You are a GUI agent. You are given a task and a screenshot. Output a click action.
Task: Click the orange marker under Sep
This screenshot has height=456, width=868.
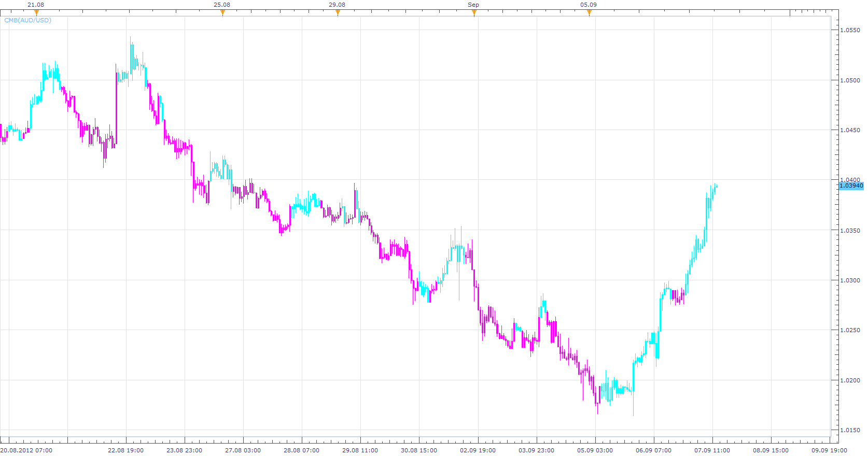click(x=474, y=12)
